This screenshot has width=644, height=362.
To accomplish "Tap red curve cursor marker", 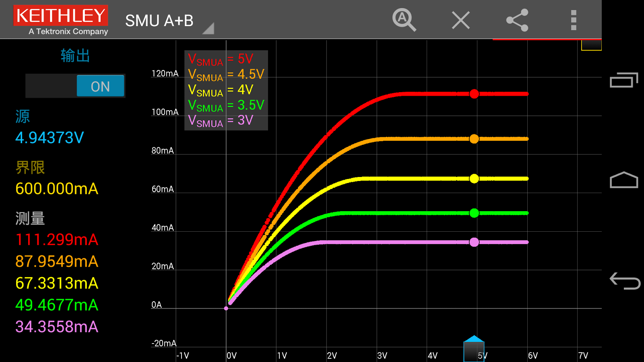I will [474, 94].
